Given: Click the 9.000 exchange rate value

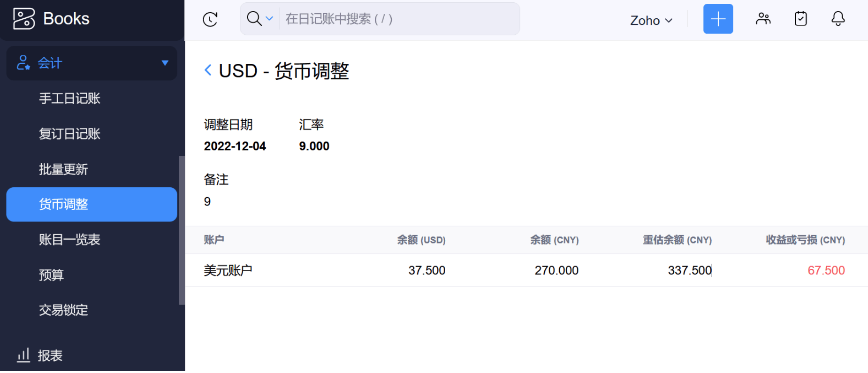Looking at the screenshot, I should 314,146.
